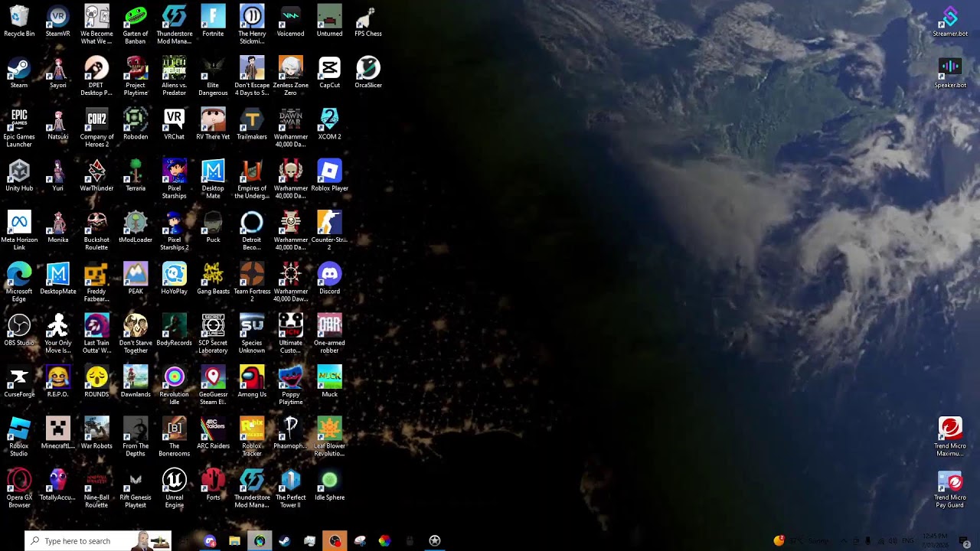The height and width of the screenshot is (551, 980).
Task: Launch Fortnite desktop shortcut
Action: point(213,21)
